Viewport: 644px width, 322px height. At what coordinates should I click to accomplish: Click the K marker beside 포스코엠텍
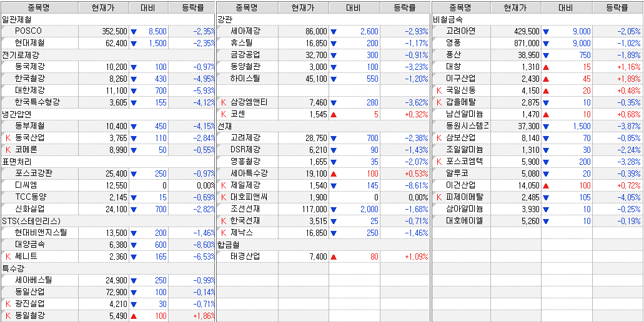[x=439, y=162]
